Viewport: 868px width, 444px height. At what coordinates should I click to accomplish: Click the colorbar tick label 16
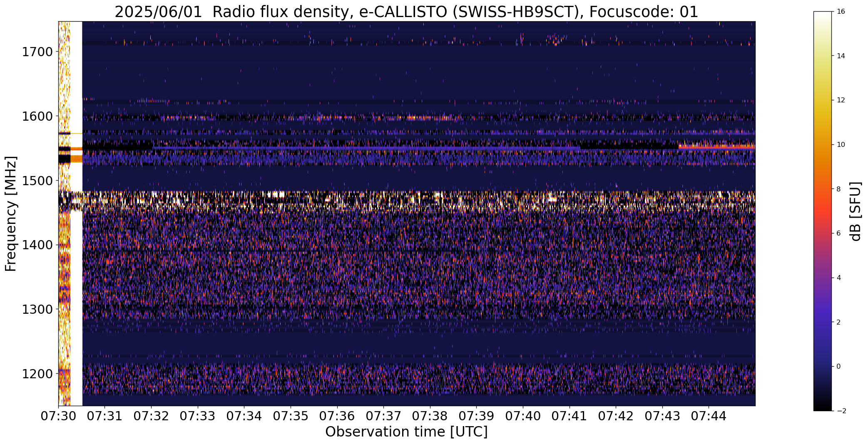(841, 12)
